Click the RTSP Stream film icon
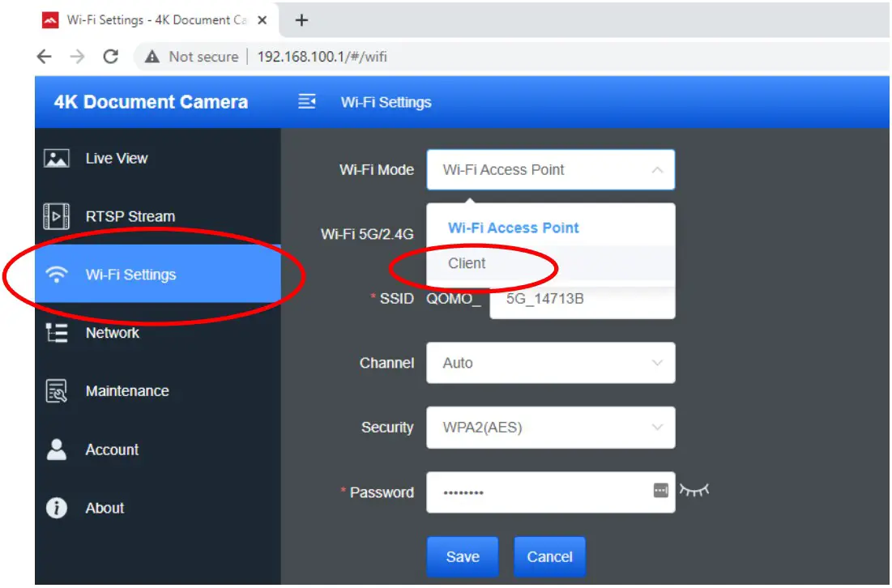892x588 pixels. pyautogui.click(x=57, y=216)
